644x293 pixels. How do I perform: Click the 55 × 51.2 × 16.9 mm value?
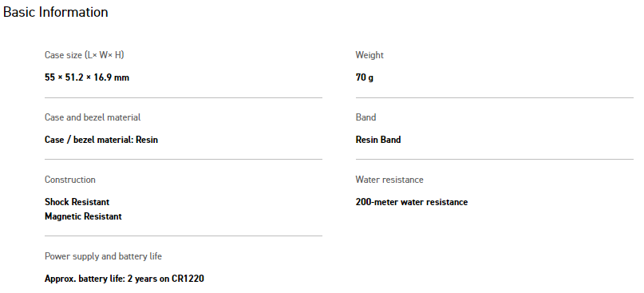point(87,77)
